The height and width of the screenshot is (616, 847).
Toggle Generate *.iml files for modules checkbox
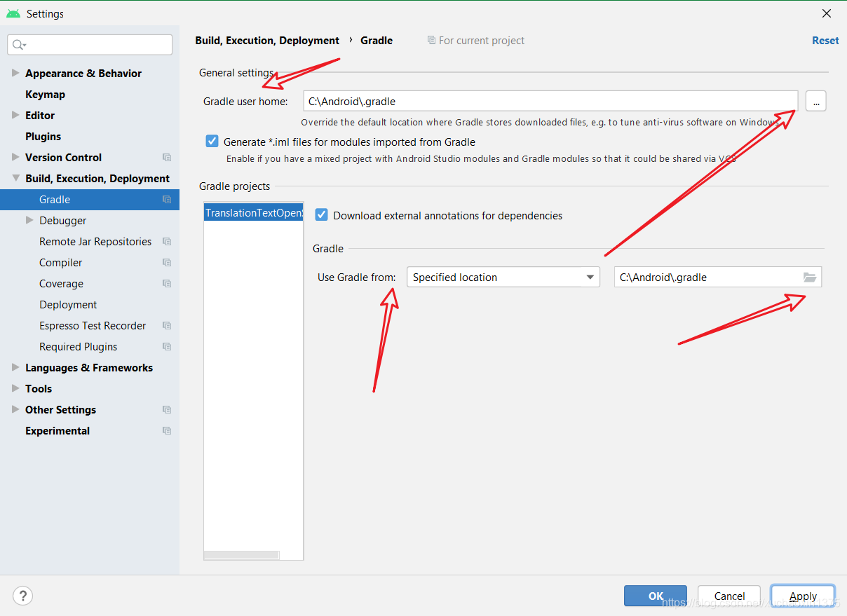(x=212, y=142)
